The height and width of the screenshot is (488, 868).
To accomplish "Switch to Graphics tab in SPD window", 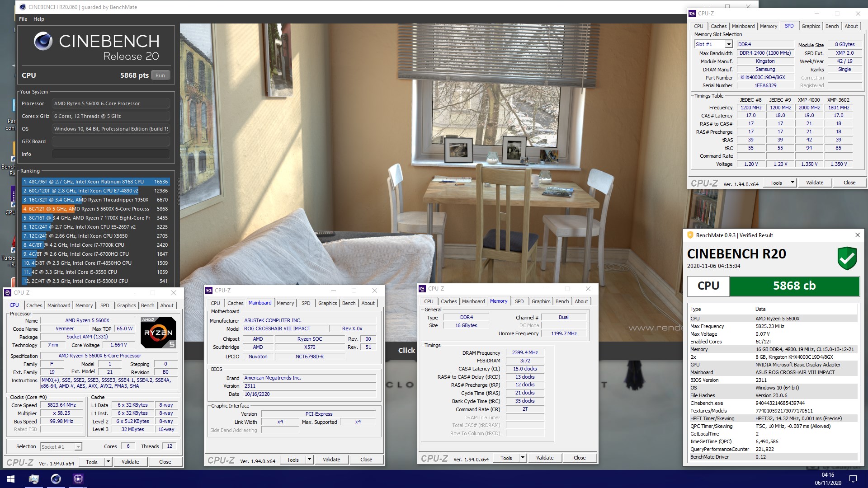I will [x=811, y=26].
